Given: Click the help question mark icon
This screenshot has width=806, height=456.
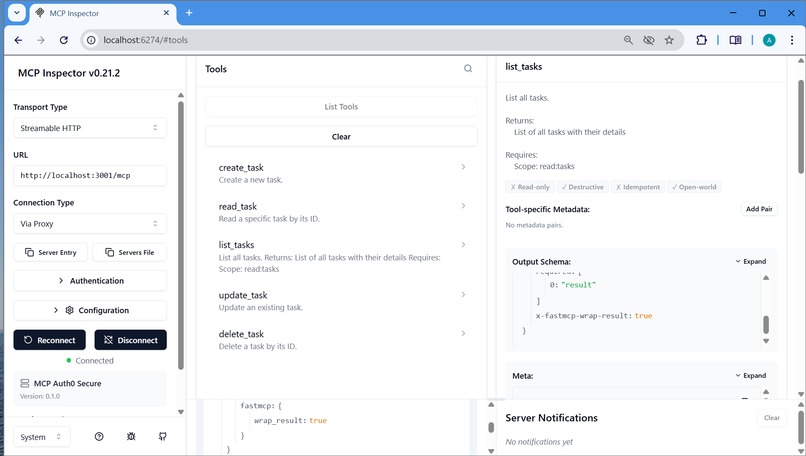Looking at the screenshot, I should coord(99,436).
